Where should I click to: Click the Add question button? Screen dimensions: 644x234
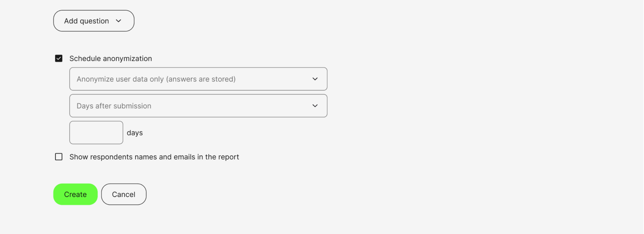tap(94, 21)
